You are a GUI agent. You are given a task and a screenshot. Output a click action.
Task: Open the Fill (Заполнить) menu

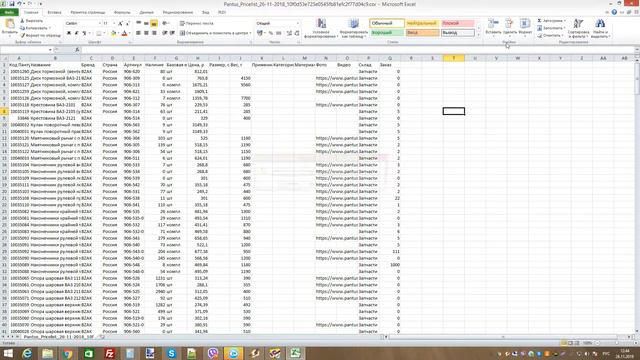[551, 28]
